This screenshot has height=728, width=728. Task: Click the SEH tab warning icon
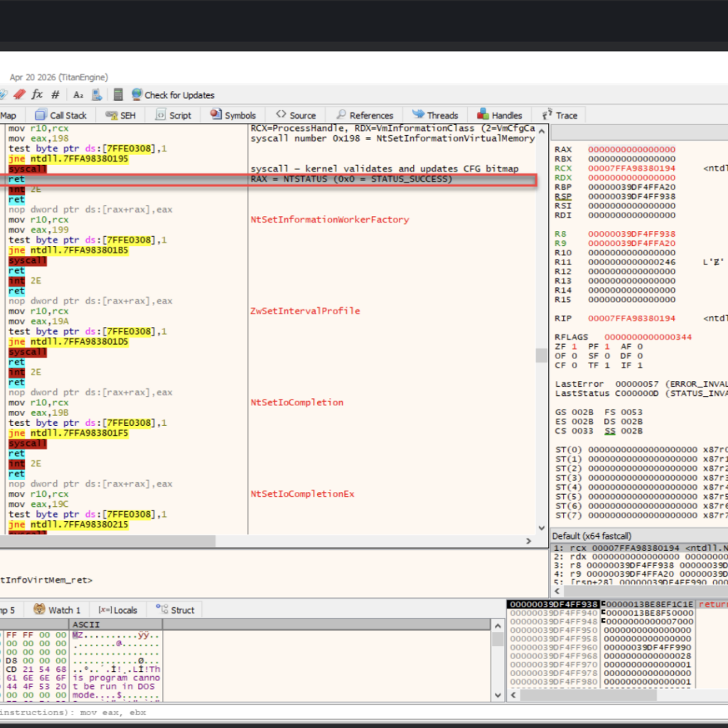pyautogui.click(x=111, y=115)
